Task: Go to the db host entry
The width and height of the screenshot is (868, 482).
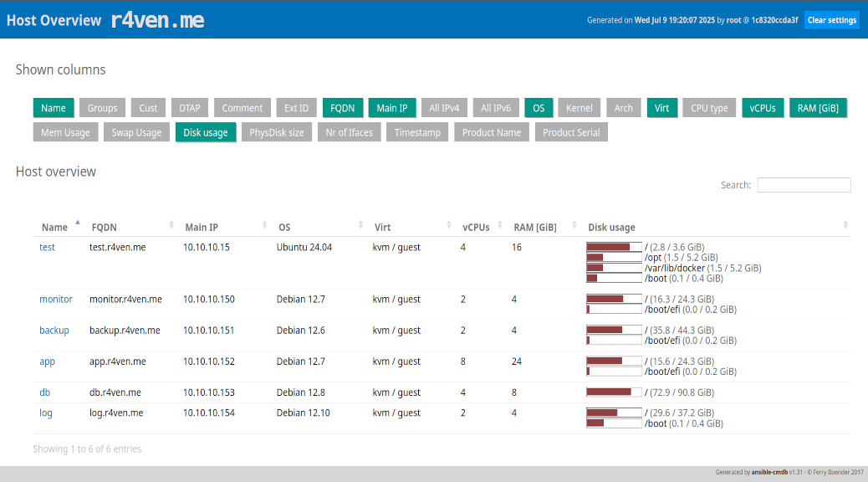Action: [x=45, y=392]
